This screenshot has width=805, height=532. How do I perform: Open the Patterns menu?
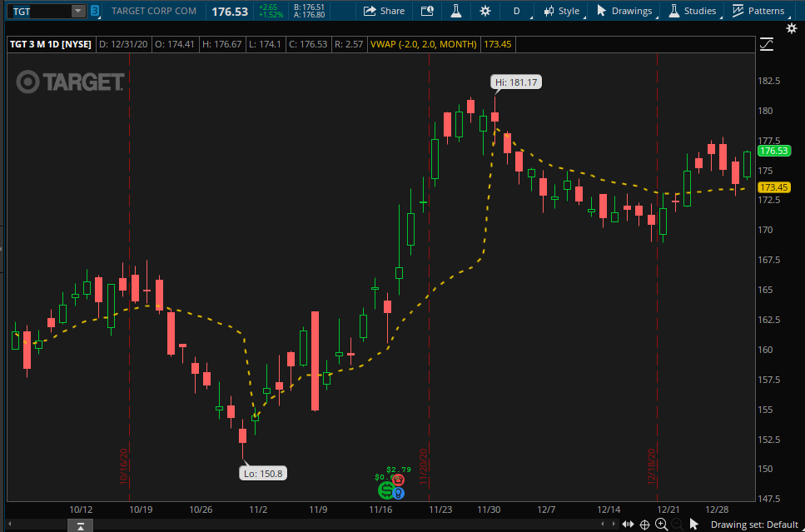(759, 11)
